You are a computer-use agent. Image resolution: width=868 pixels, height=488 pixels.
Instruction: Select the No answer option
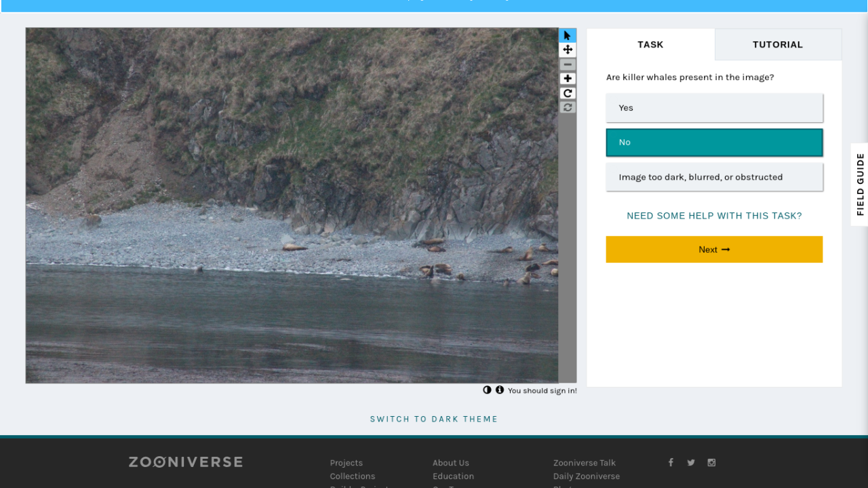click(714, 143)
